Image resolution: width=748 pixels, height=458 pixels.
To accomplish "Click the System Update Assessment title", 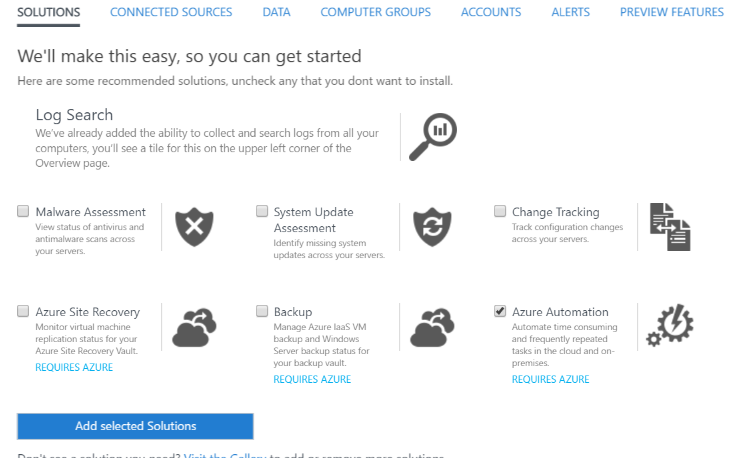I will (x=313, y=220).
